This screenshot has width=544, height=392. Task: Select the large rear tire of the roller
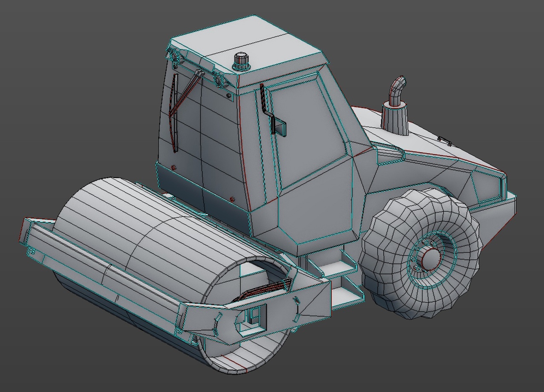[420, 254]
